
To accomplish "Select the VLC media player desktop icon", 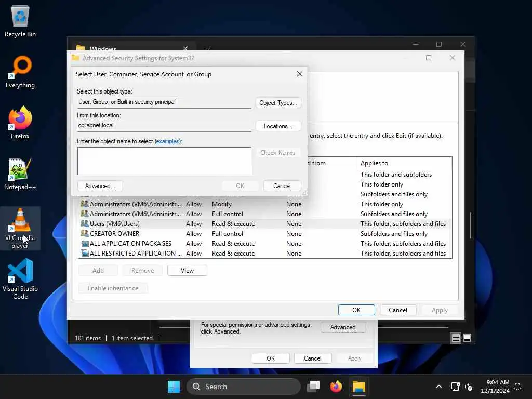I will [20, 228].
